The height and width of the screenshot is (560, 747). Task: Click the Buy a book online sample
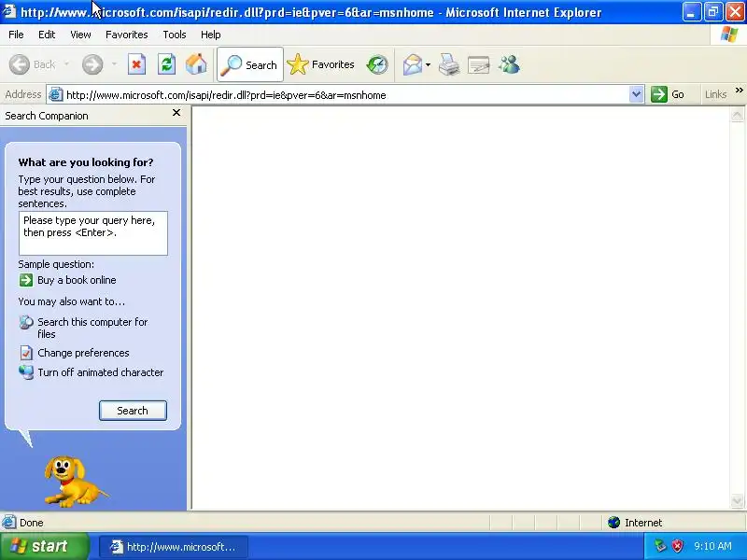77,280
